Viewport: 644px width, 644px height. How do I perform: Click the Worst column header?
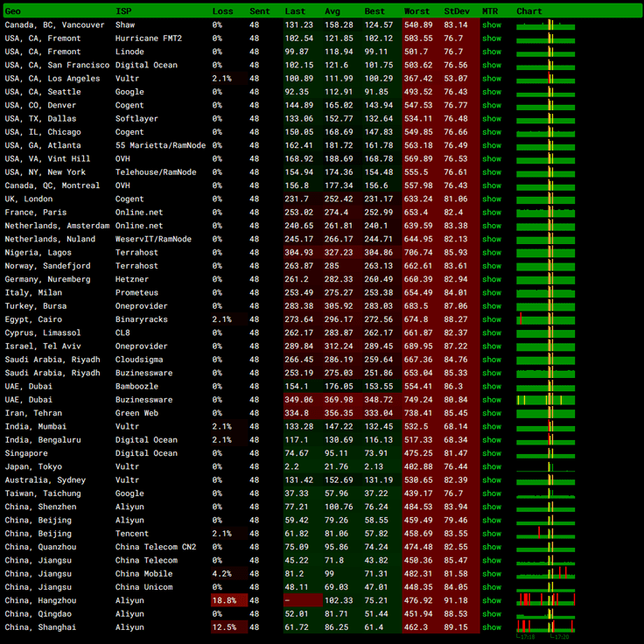tap(416, 11)
